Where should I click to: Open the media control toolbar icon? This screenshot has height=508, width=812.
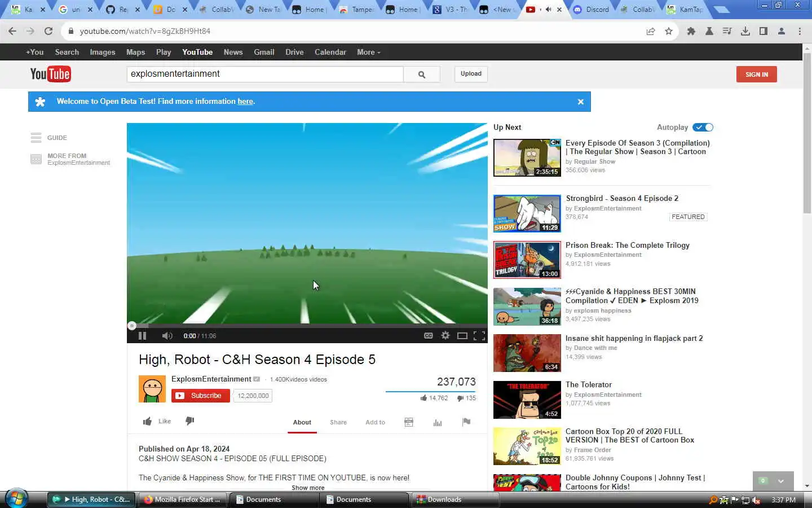727,31
